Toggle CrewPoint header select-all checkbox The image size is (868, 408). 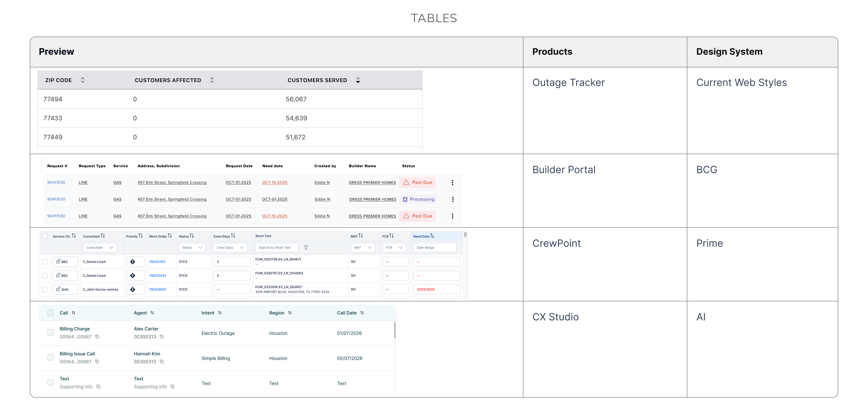[x=45, y=236]
